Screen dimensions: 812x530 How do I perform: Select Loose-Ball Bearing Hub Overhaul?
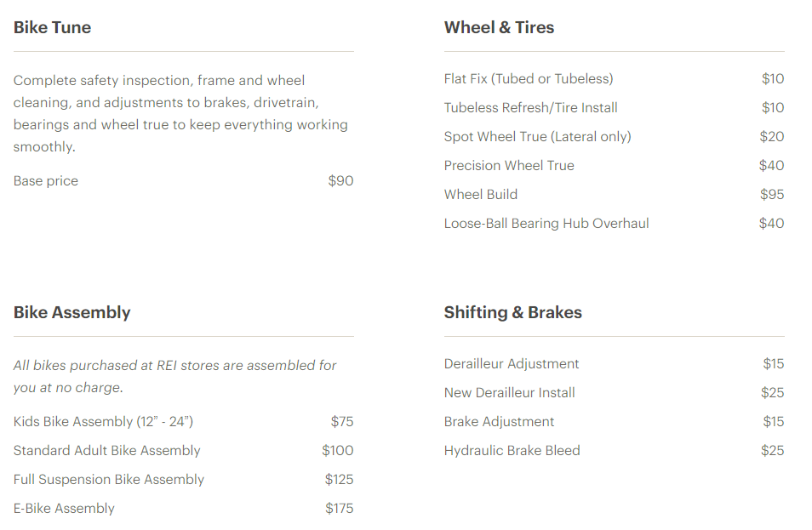point(546,224)
